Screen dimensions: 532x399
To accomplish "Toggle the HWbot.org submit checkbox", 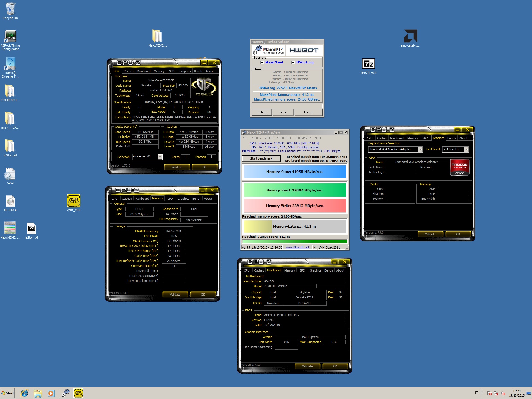I will [x=293, y=62].
